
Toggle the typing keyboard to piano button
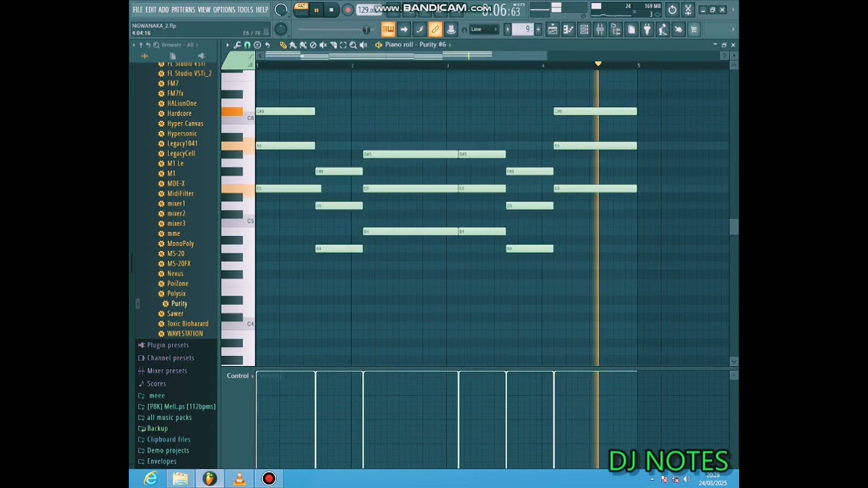tap(389, 29)
